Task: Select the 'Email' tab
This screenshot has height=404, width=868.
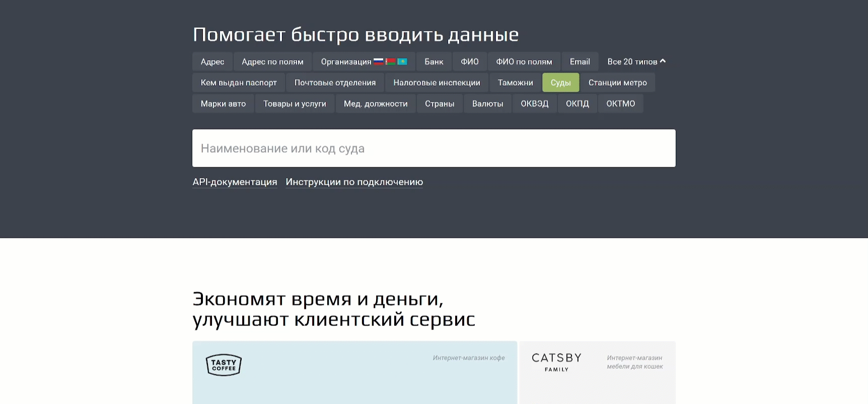Action: (x=580, y=61)
